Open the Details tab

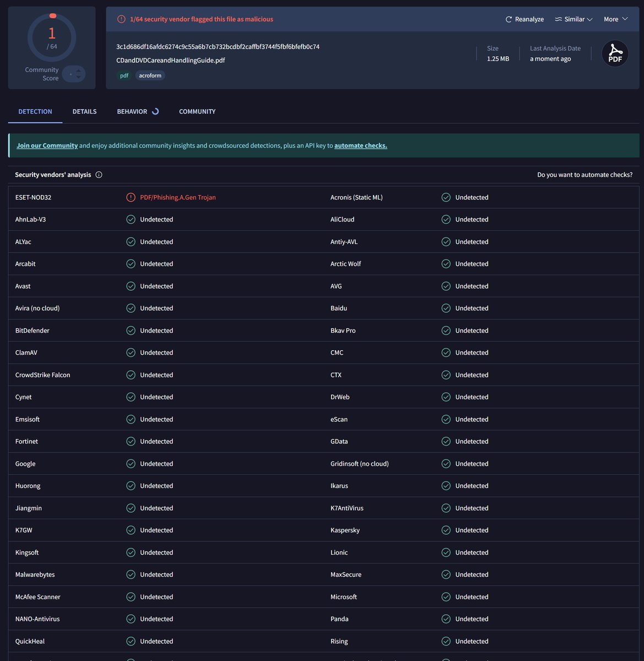[84, 111]
